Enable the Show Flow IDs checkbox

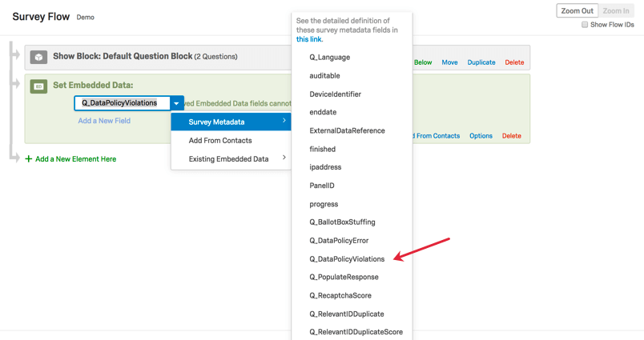tap(585, 25)
